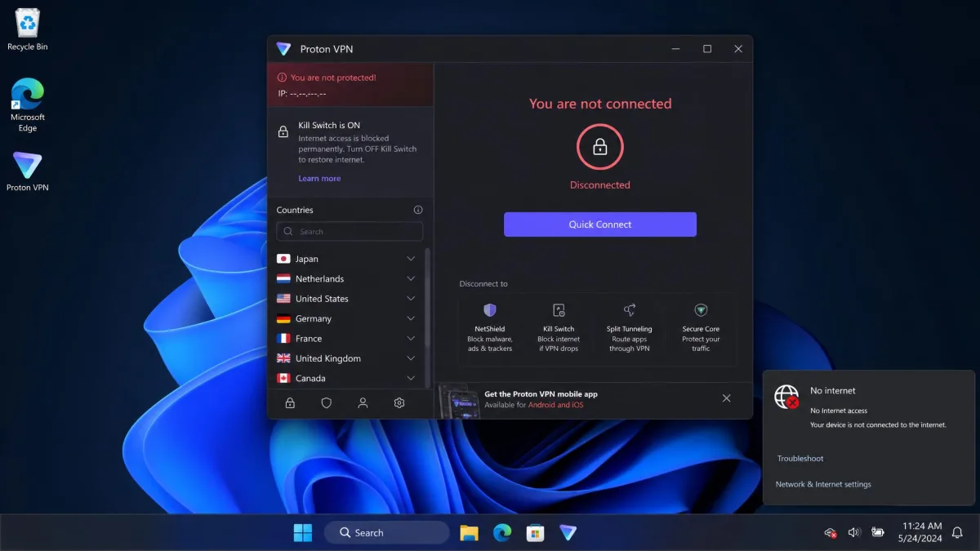Click the volume speaker tray icon
The width and height of the screenshot is (980, 551).
click(854, 532)
